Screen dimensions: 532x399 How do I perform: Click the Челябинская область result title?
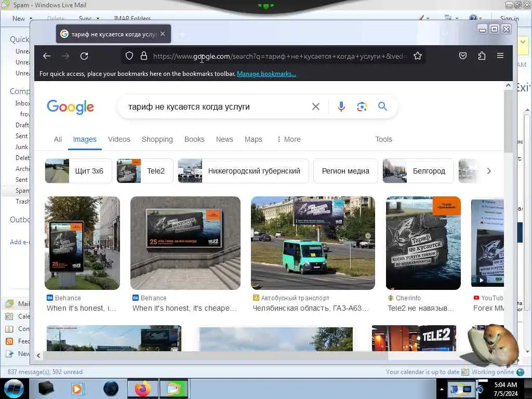click(x=311, y=308)
